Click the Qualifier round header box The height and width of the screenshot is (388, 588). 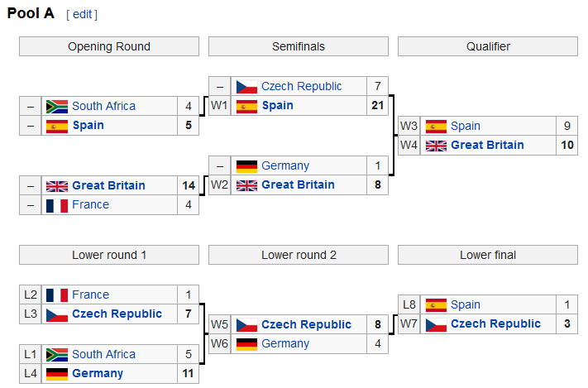coord(487,46)
